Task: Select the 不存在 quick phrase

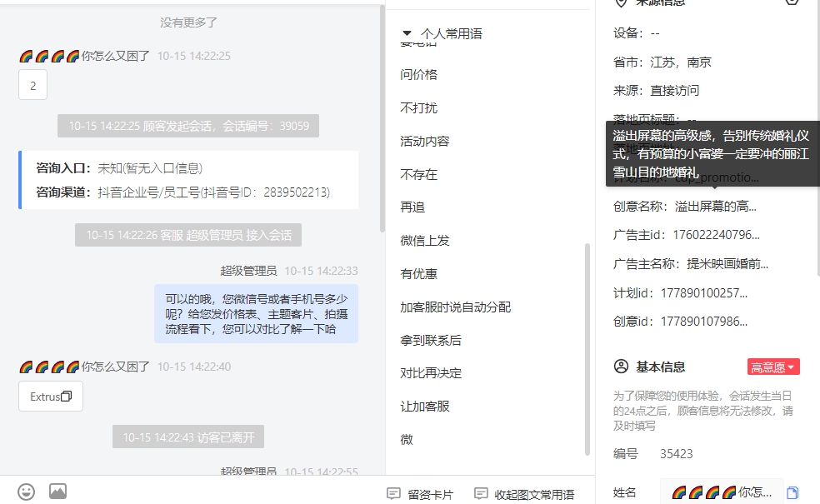Action: click(418, 175)
